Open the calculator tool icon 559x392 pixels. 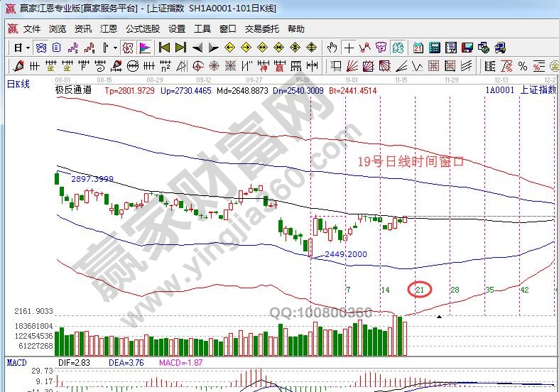[x=434, y=48]
